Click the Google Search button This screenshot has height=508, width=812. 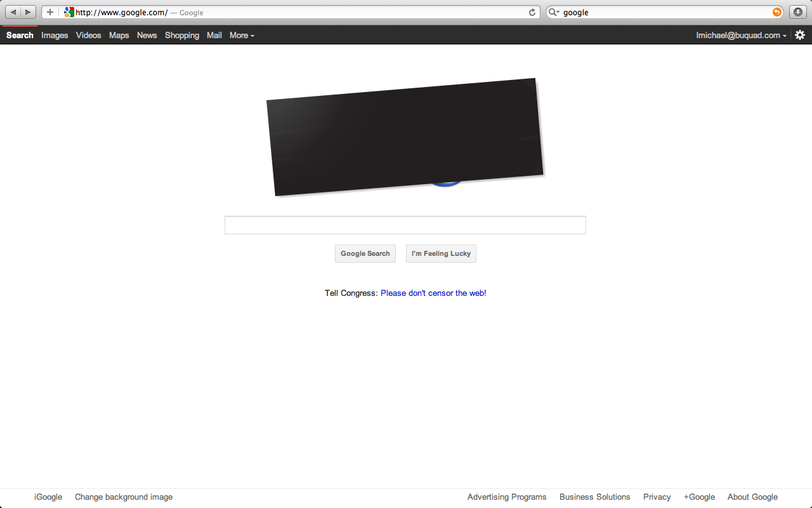pos(365,253)
